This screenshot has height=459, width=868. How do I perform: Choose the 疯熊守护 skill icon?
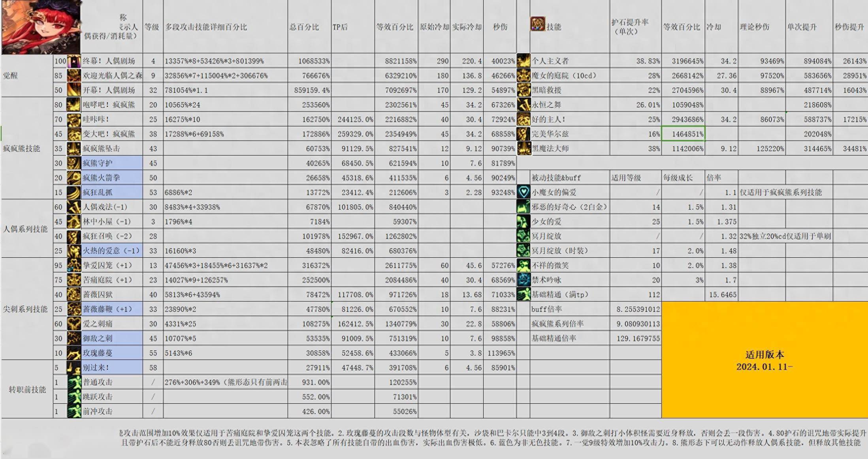click(74, 163)
